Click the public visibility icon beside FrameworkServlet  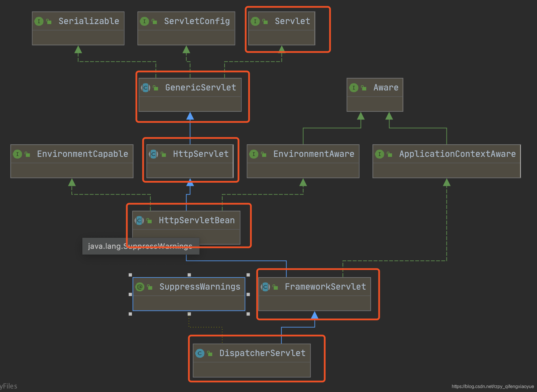click(x=275, y=287)
